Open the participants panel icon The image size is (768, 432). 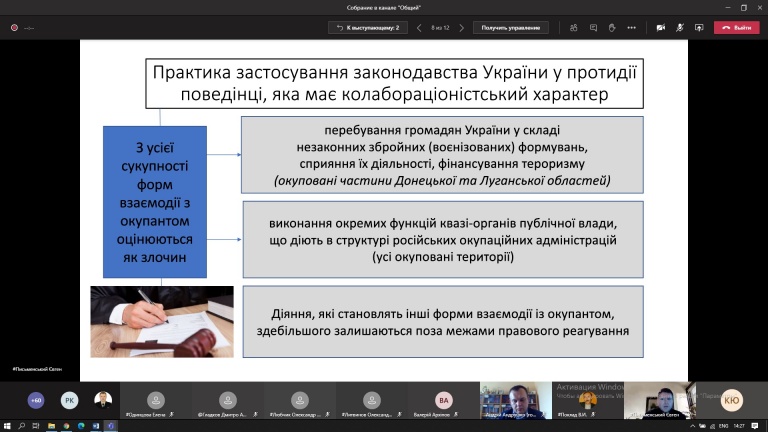tap(573, 28)
